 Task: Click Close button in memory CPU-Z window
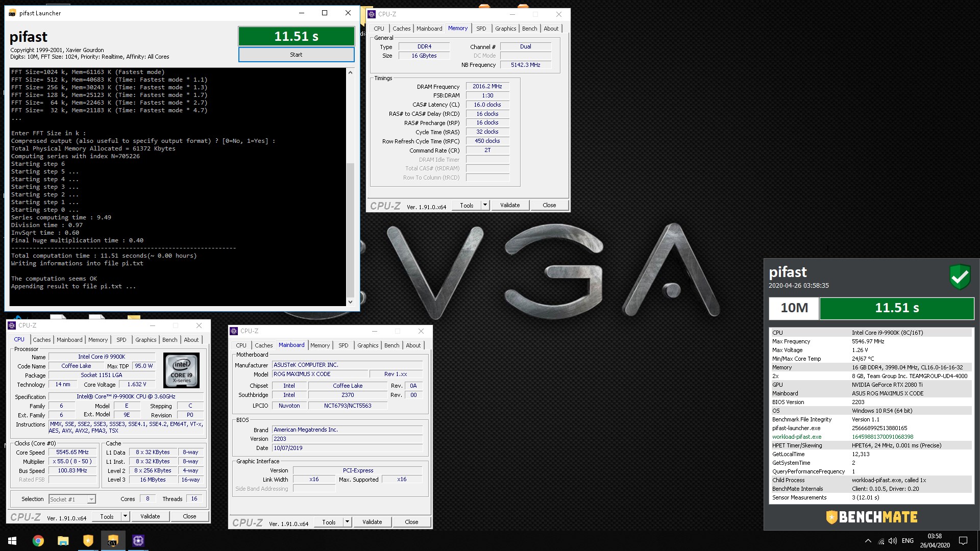pos(549,205)
